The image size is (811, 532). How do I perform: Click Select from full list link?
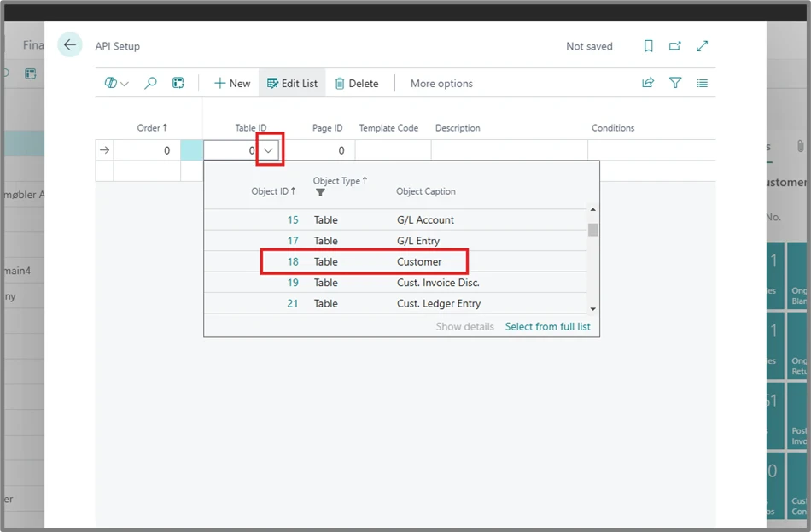(547, 326)
